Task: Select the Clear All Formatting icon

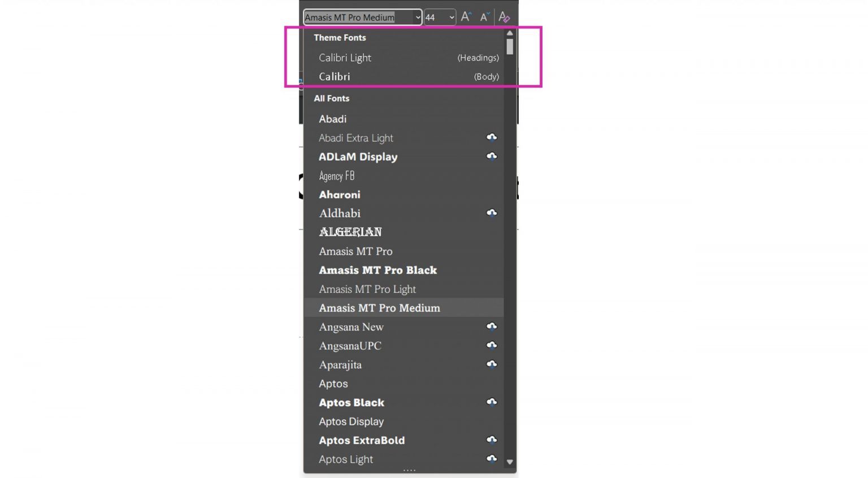Action: coord(504,17)
